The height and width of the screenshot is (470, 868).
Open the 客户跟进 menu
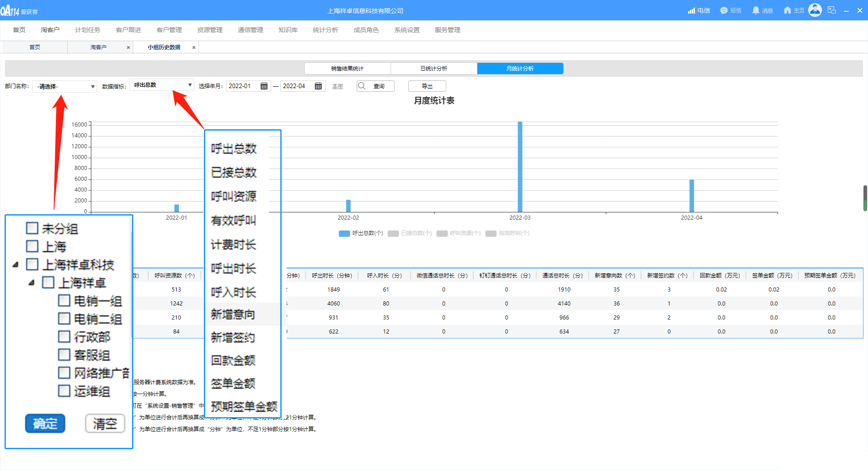128,30
